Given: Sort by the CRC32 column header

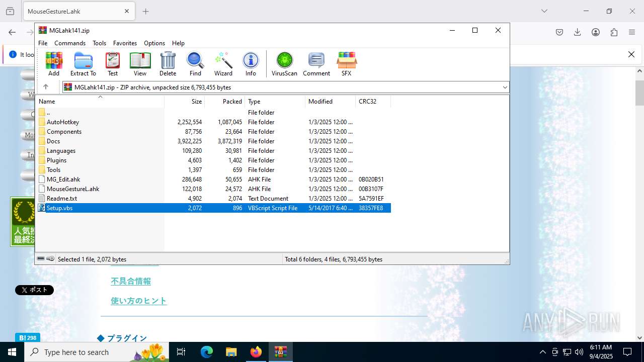Looking at the screenshot, I should pos(373,102).
